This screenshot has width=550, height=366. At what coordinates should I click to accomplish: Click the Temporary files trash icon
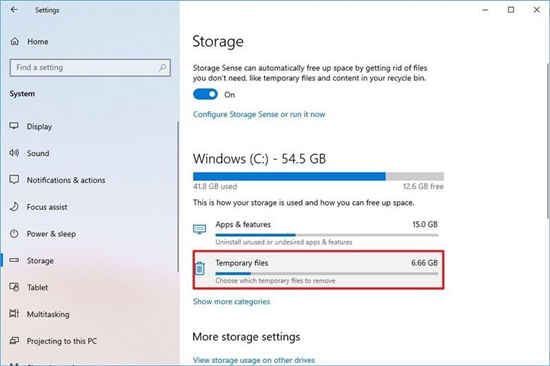tap(200, 268)
